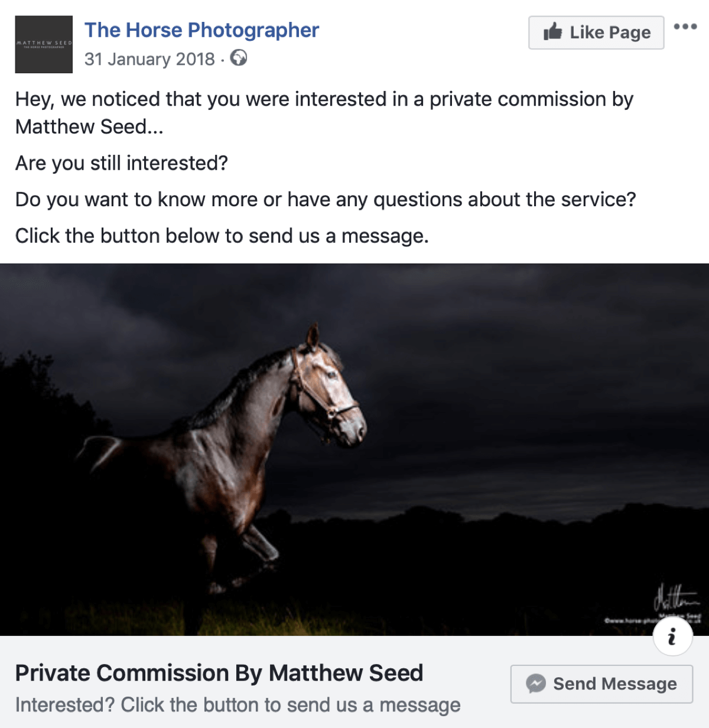Click the thumbs-up icon on Like Page

(553, 32)
